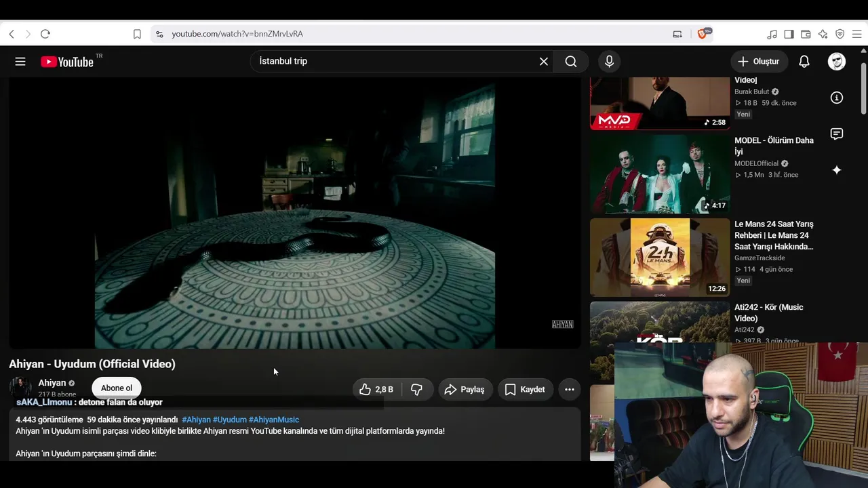The height and width of the screenshot is (488, 868).
Task: Click the "4.443 görüntüleme" view count text
Action: pos(50,420)
